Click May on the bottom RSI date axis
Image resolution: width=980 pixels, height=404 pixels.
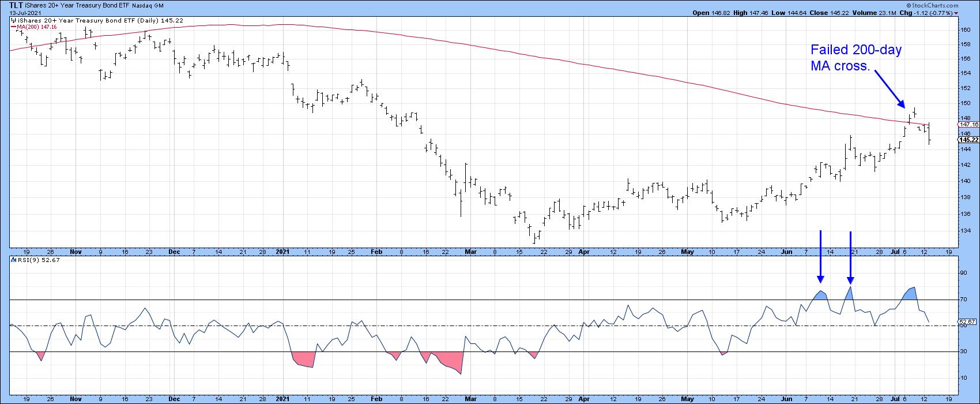[688, 399]
